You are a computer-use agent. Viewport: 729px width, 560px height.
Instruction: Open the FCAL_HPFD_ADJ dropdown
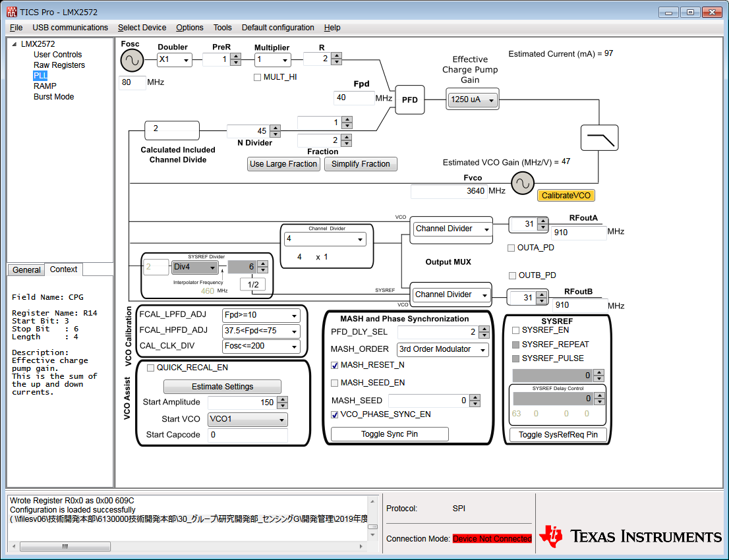(x=261, y=331)
